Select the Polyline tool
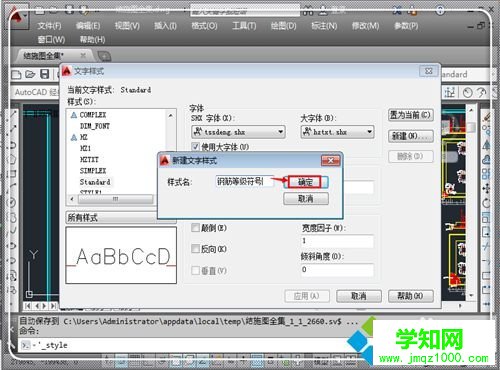The width and height of the screenshot is (500, 370). point(12,144)
